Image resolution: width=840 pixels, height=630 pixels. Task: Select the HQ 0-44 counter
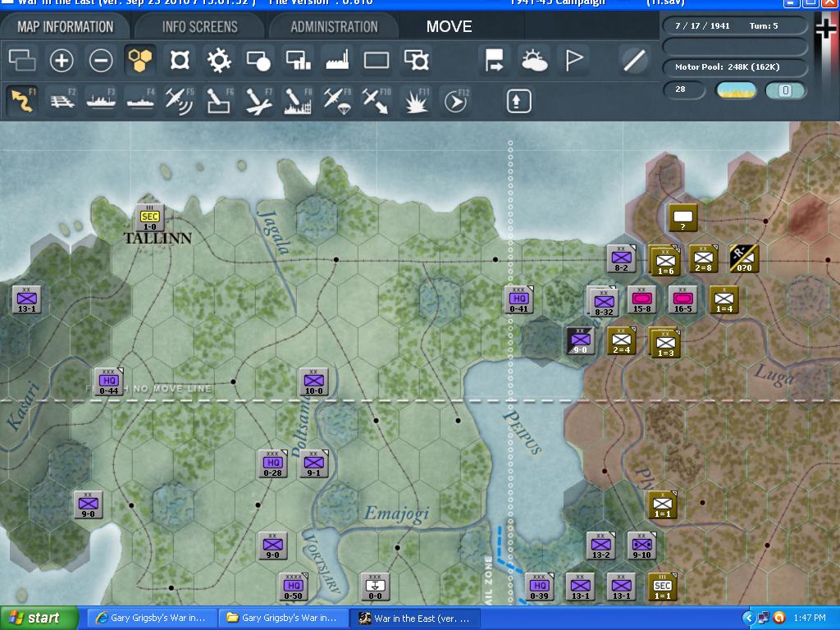coord(109,382)
